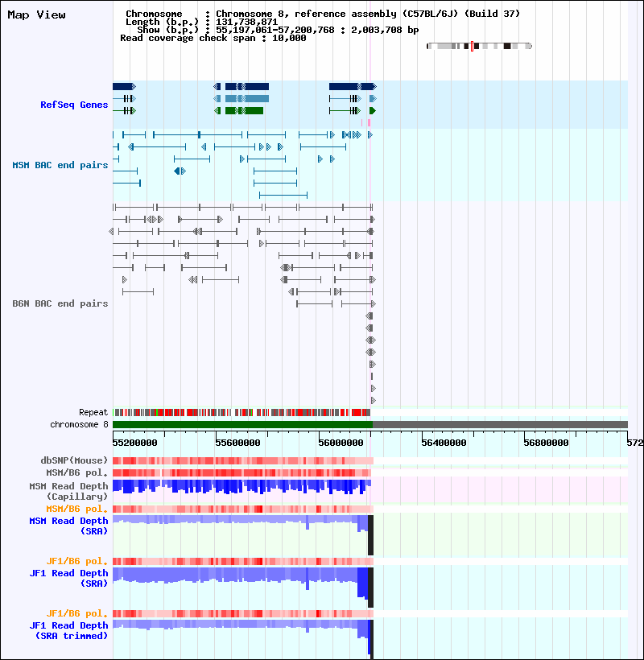This screenshot has height=660, width=644.
Task: Select the JF1 Read Depth (SRA trimmed) label
Action: tap(68, 630)
